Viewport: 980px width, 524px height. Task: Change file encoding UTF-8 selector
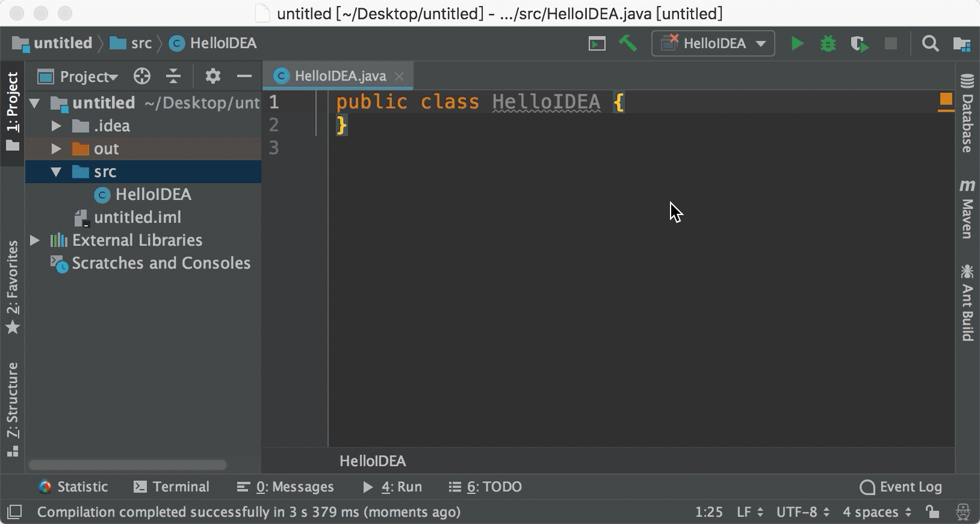click(x=803, y=512)
